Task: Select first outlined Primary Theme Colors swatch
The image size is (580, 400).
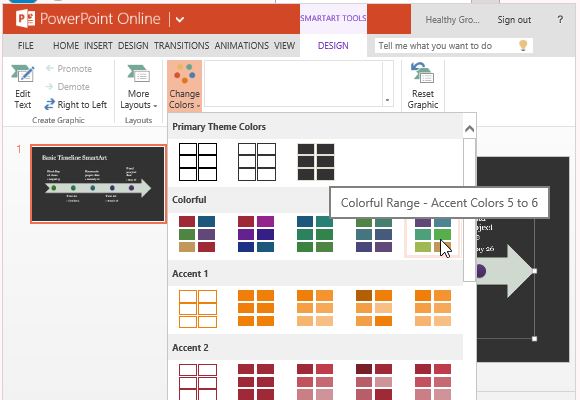Action: point(198,162)
